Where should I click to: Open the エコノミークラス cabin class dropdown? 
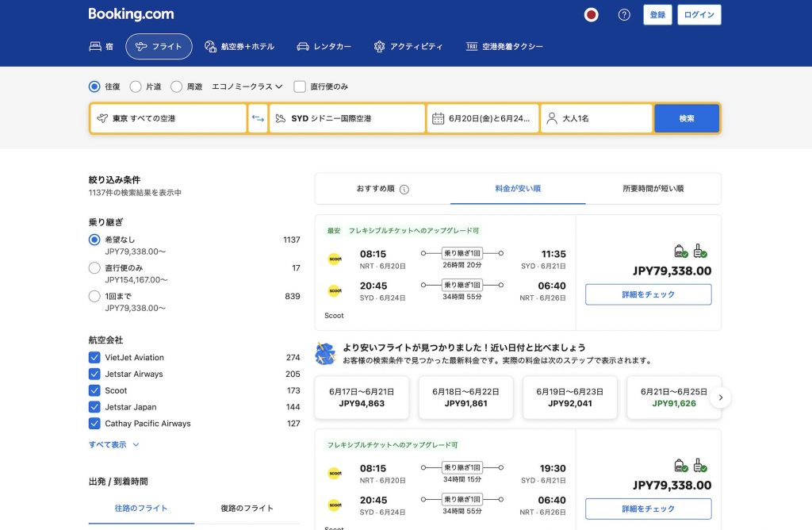pyautogui.click(x=247, y=86)
